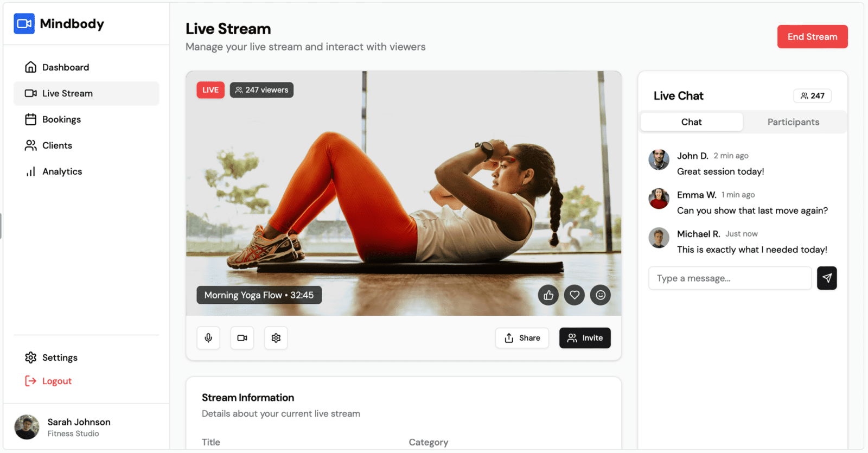Open the Clients page
Image resolution: width=868 pixels, height=453 pixels.
(57, 145)
